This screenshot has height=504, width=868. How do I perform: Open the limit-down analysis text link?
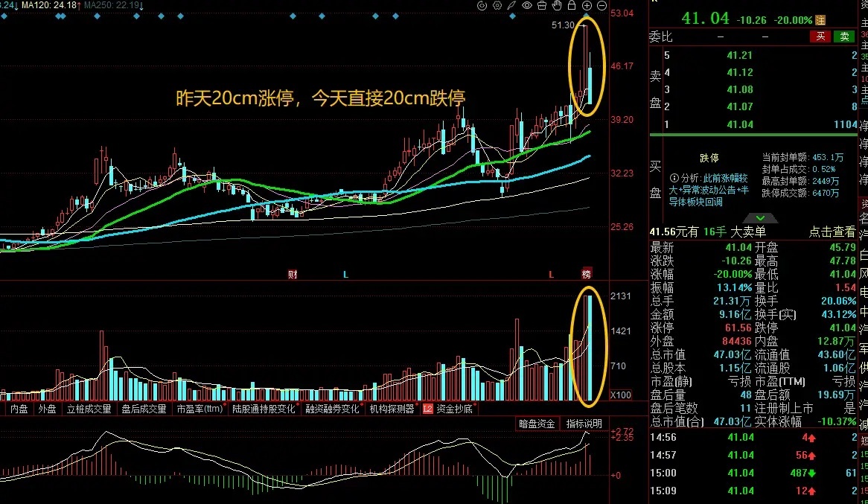(709, 190)
